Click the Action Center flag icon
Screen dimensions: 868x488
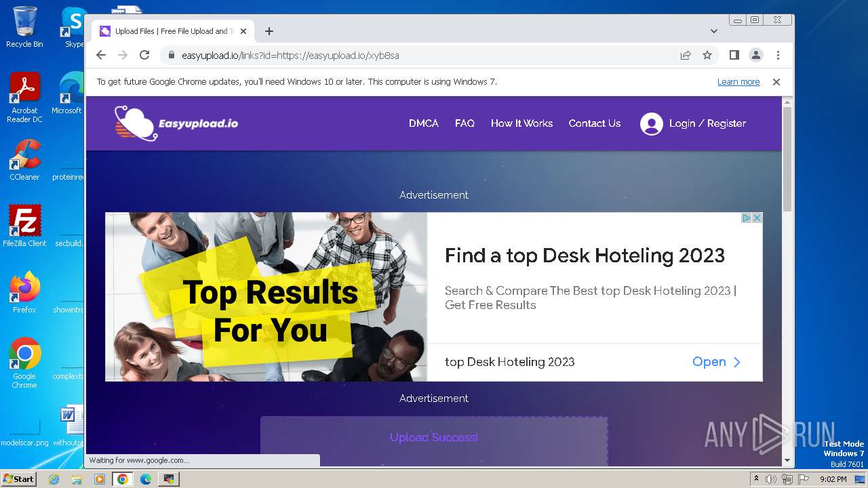pyautogui.click(x=803, y=479)
